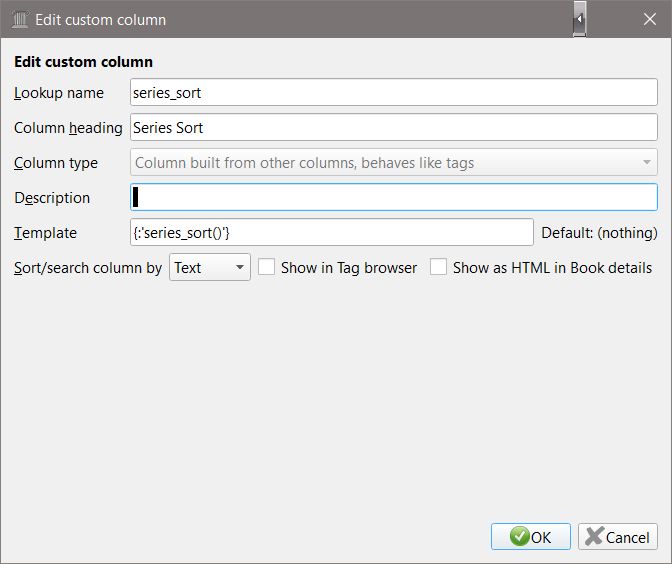
Task: Enable Show in Tag browser checkbox
Action: [267, 268]
